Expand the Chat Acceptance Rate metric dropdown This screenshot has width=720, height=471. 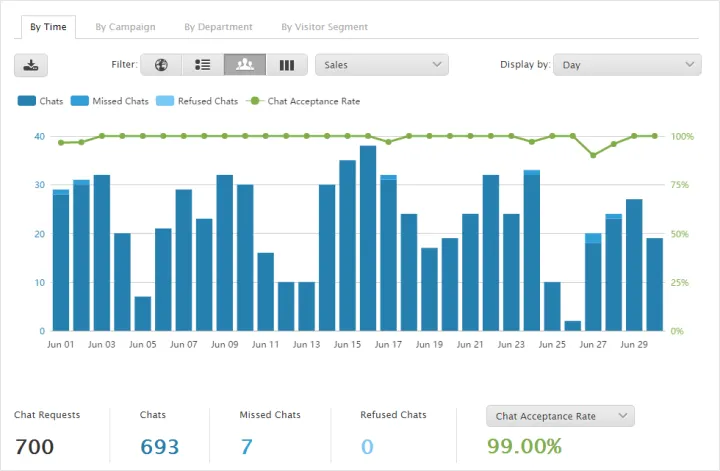(560, 416)
